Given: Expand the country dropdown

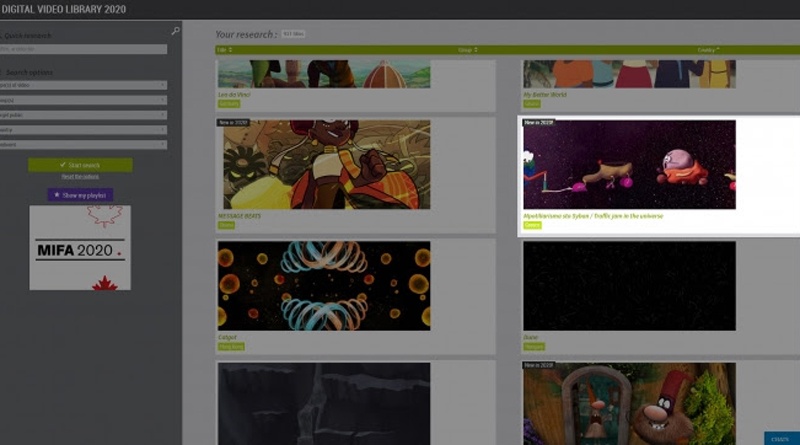Looking at the screenshot, I should 84,129.
